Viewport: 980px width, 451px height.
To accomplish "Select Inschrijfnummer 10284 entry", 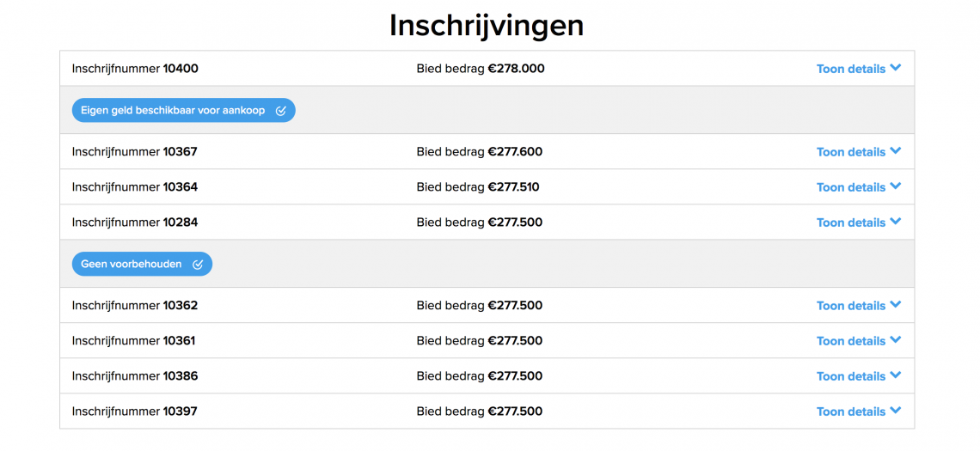I will pyautogui.click(x=134, y=222).
